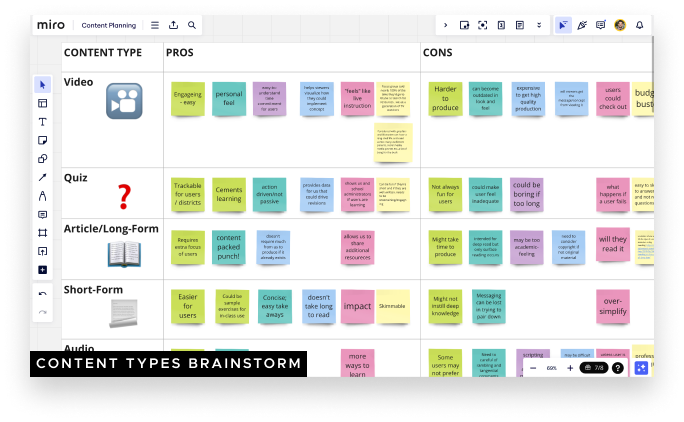This screenshot has width=684, height=422.
Task: Open the 60% zoom level menu
Action: coord(551,368)
